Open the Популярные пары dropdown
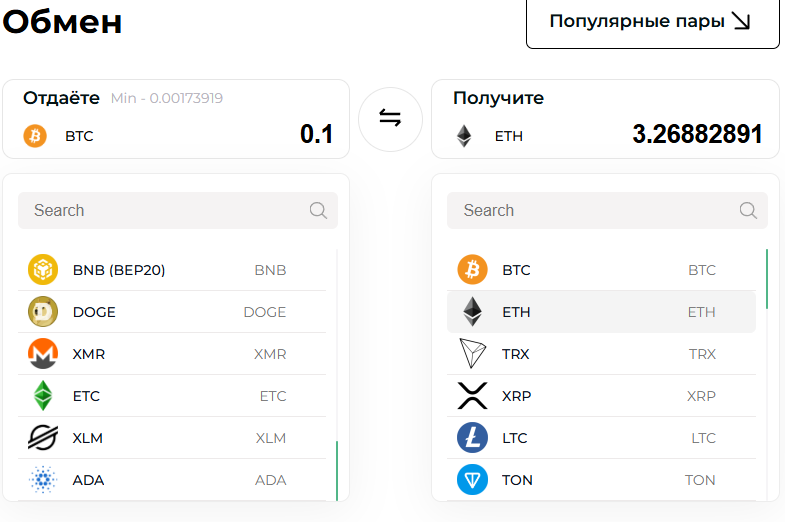The image size is (785, 522). pos(652,21)
